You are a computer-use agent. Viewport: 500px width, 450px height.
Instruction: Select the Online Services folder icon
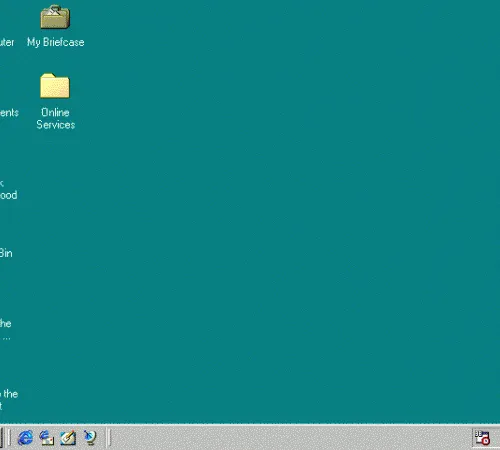pos(55,86)
